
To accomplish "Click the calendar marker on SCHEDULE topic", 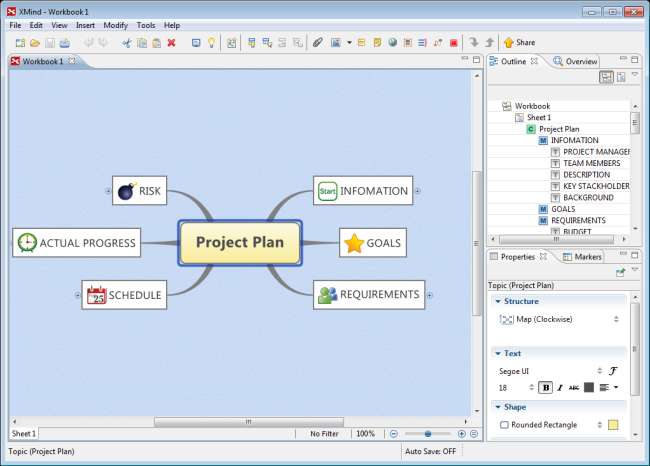I will (97, 295).
